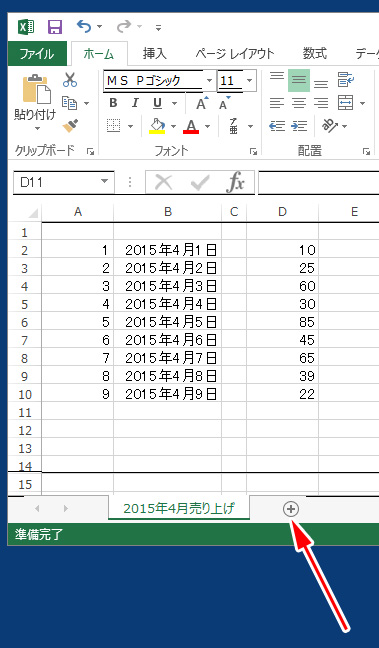The image size is (379, 648).
Task: Copy selection with the copy icon
Action: pyautogui.click(x=69, y=103)
